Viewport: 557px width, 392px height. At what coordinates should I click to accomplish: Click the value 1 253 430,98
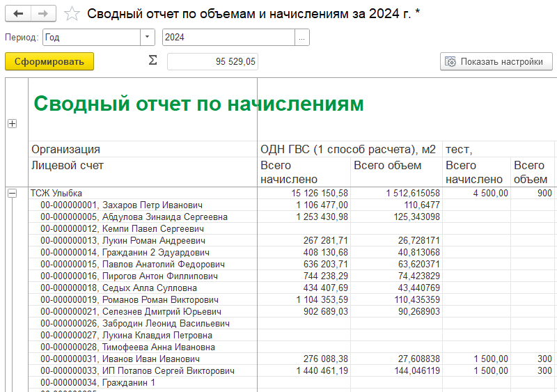304,217
